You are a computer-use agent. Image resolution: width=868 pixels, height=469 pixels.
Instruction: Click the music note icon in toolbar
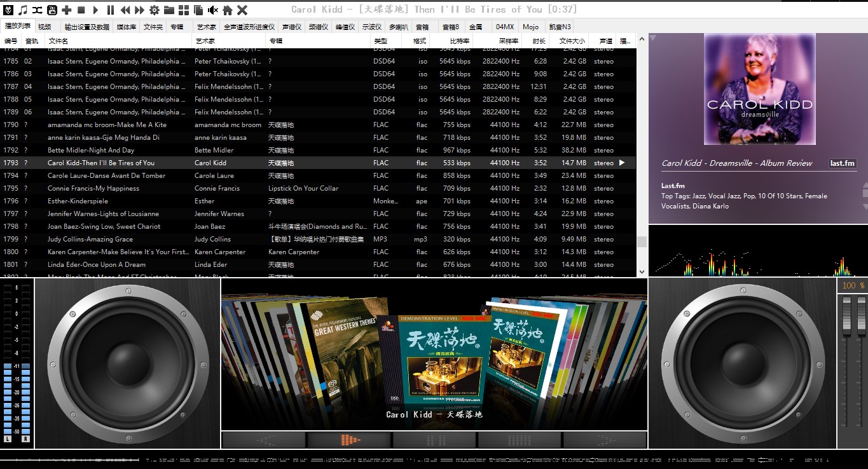click(x=23, y=10)
